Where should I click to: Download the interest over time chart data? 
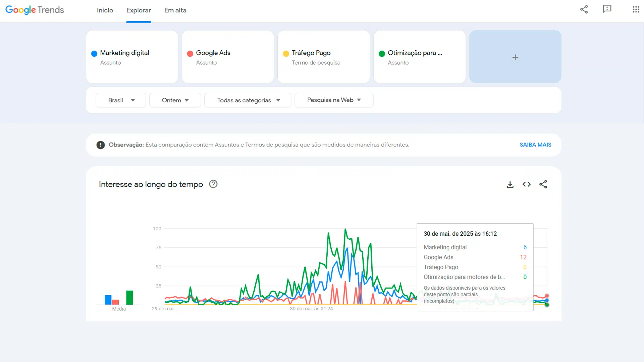coord(510,184)
